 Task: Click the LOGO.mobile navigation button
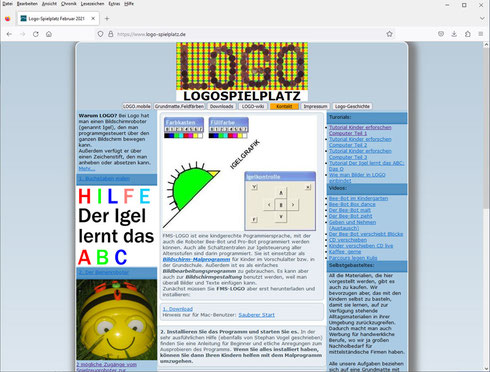pos(137,106)
